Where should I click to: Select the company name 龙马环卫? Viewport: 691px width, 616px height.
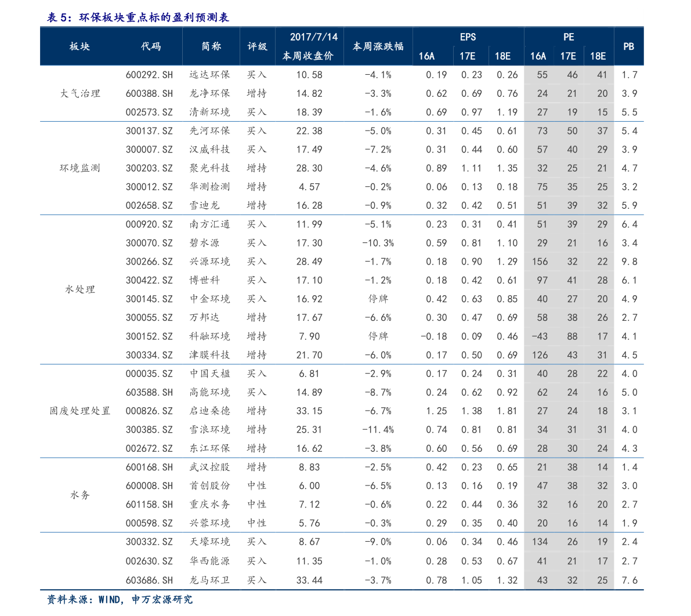click(209, 580)
